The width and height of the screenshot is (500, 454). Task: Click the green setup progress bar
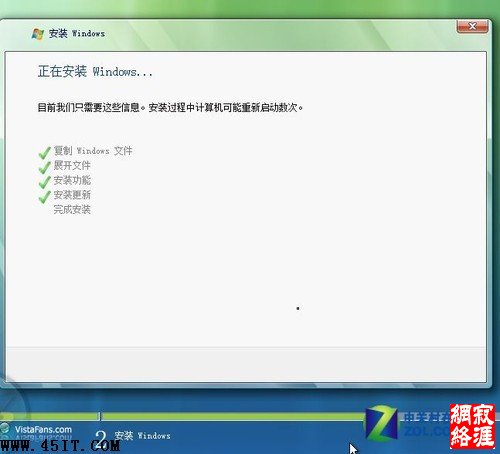point(232,416)
